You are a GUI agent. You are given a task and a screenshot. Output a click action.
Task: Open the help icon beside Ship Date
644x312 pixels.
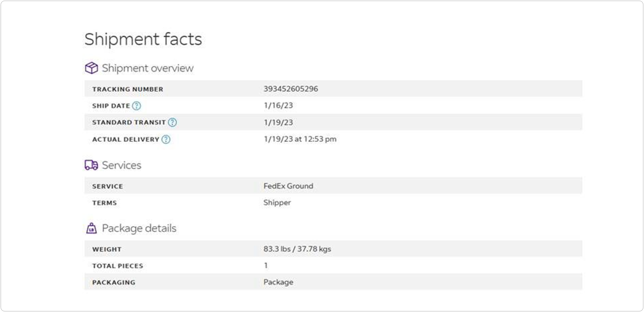(136, 106)
